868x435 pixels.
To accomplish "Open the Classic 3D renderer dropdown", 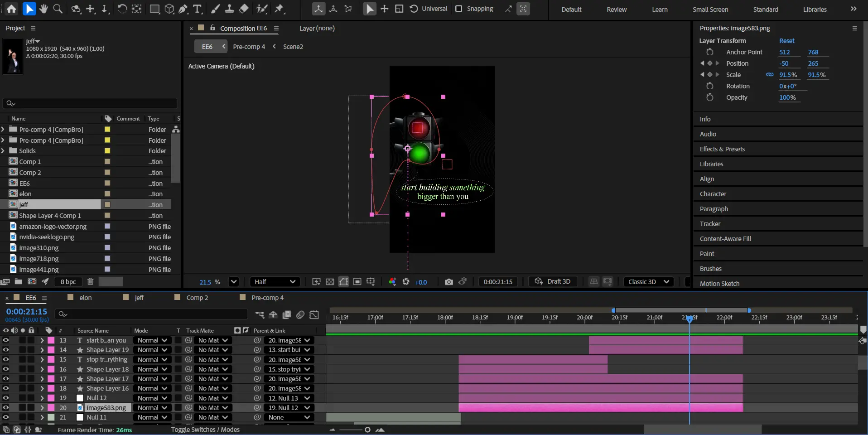I will click(648, 282).
